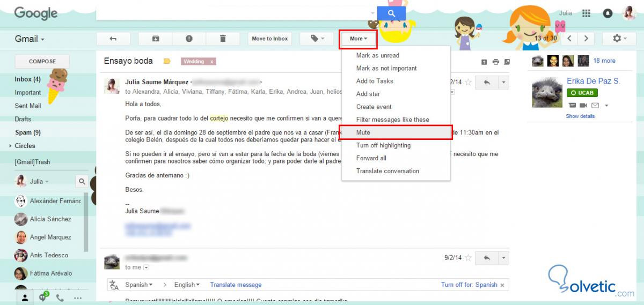Click the collapse all icon above the message
This screenshot has height=305, width=644.
[x=484, y=62]
